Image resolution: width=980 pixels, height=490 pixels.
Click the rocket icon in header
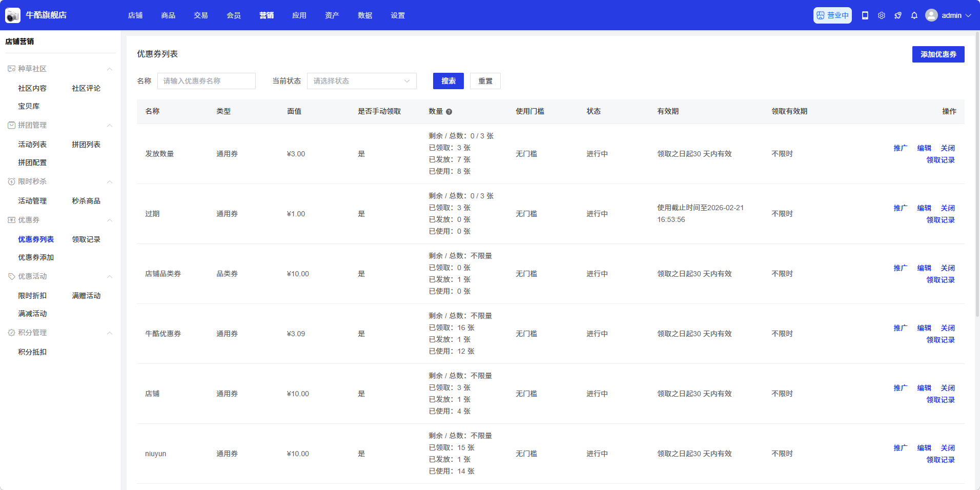point(898,15)
